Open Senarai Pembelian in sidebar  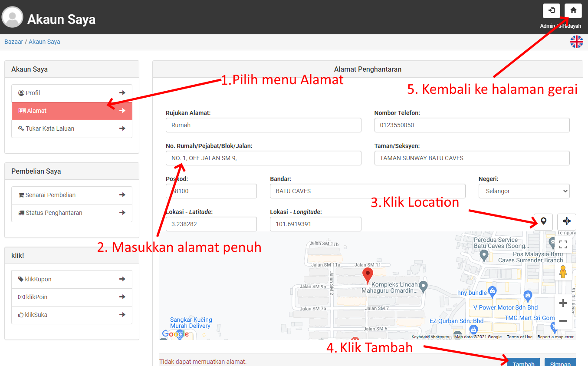pyautogui.click(x=72, y=195)
